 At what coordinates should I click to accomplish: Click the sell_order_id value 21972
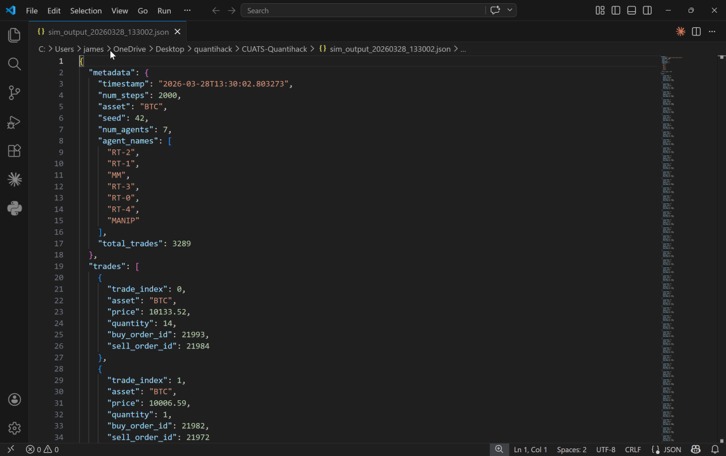coord(198,437)
